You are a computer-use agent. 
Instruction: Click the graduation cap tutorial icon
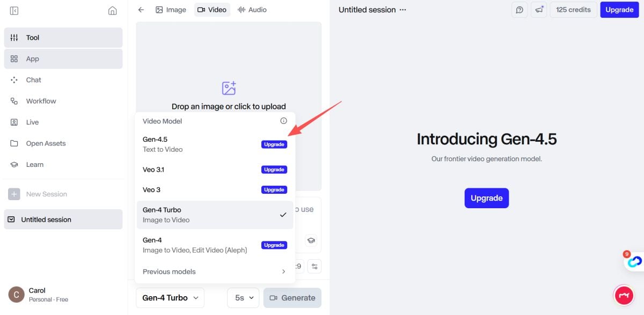click(x=311, y=240)
